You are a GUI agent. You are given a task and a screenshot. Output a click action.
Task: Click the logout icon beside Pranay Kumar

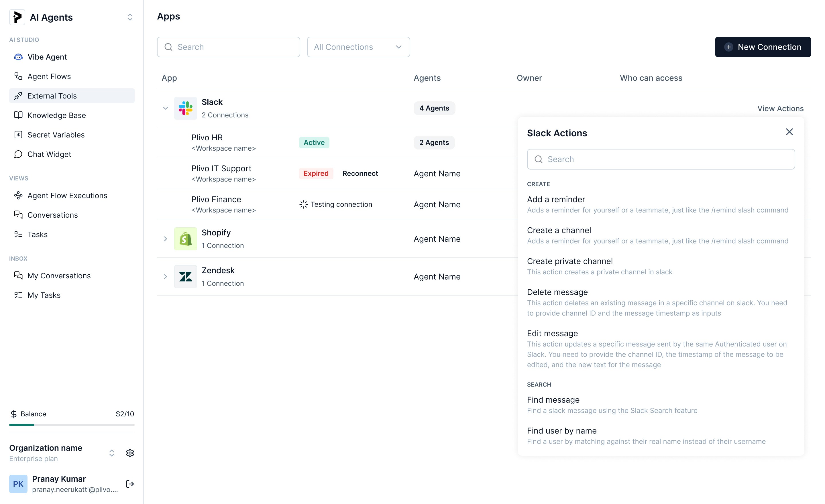click(130, 484)
